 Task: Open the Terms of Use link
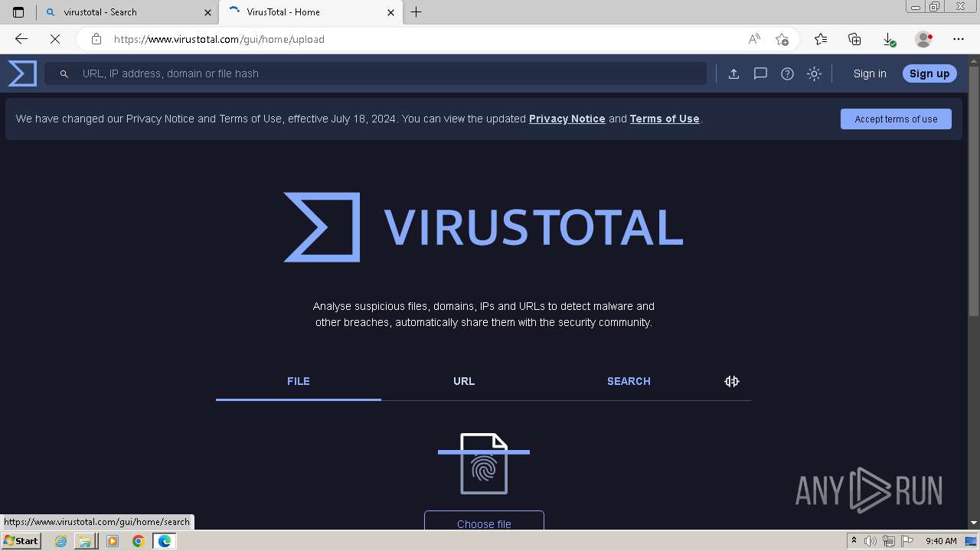pyautogui.click(x=665, y=119)
